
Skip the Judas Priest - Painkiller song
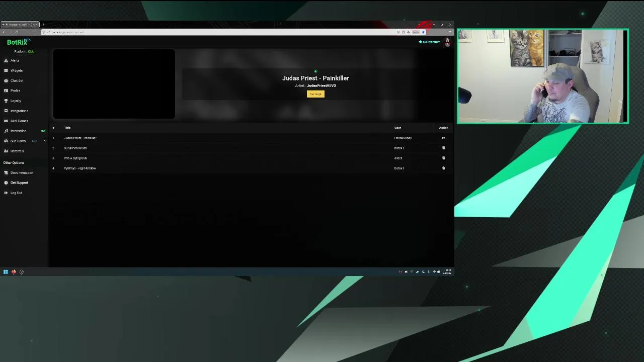[443, 138]
